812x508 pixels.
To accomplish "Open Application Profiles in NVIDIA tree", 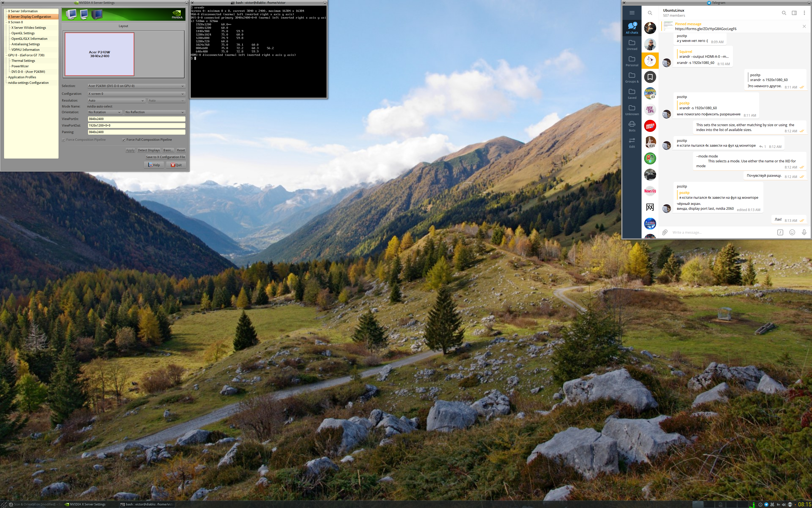I will pyautogui.click(x=22, y=77).
